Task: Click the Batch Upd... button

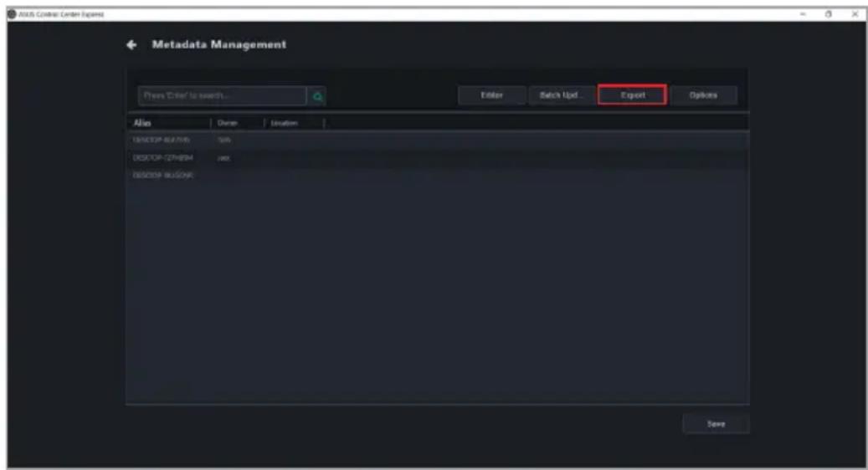Action: click(562, 95)
